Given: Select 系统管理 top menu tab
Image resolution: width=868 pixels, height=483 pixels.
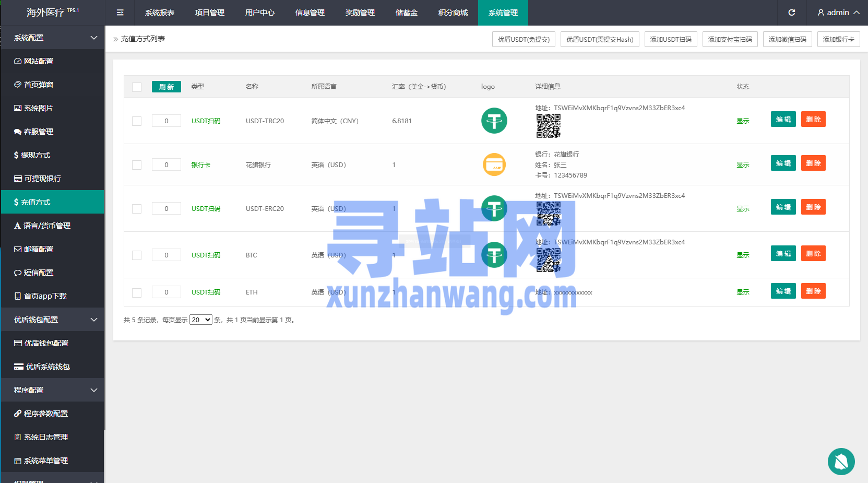Looking at the screenshot, I should 503,13.
